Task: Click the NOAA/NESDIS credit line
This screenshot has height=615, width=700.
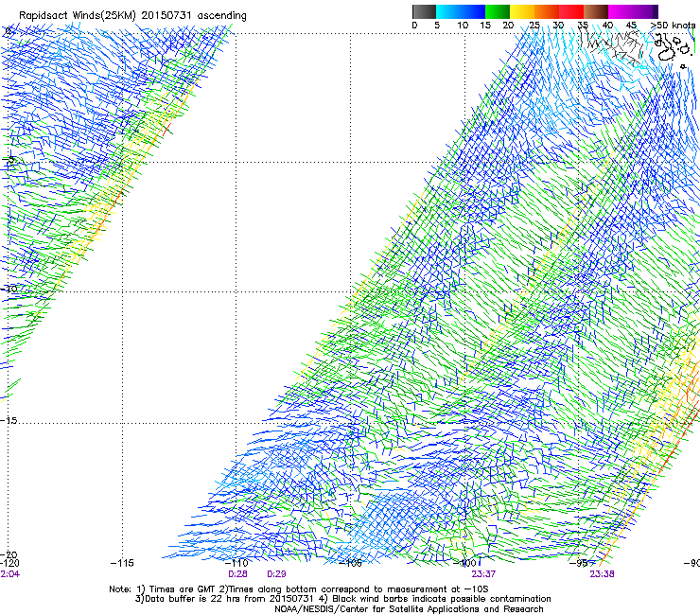Action: point(409,609)
